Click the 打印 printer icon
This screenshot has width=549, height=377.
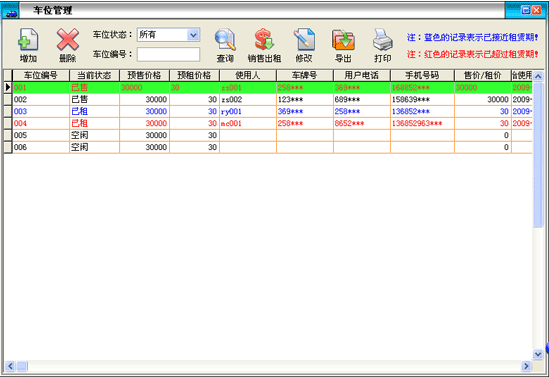pos(382,39)
